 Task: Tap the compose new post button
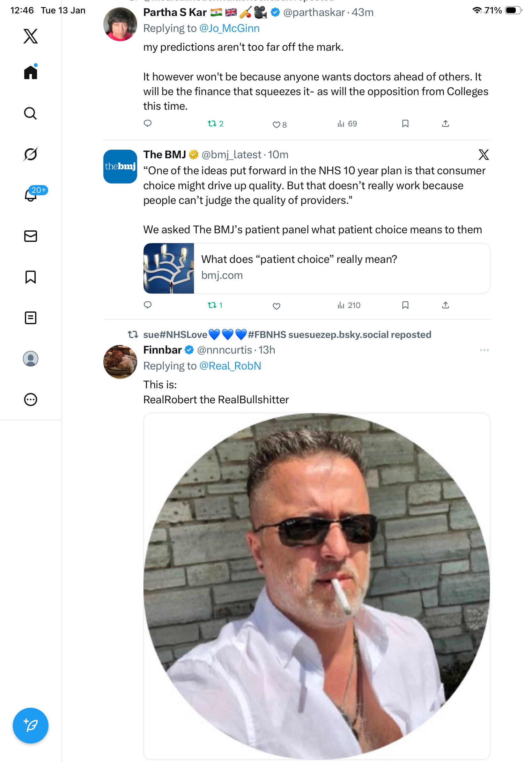click(x=31, y=726)
